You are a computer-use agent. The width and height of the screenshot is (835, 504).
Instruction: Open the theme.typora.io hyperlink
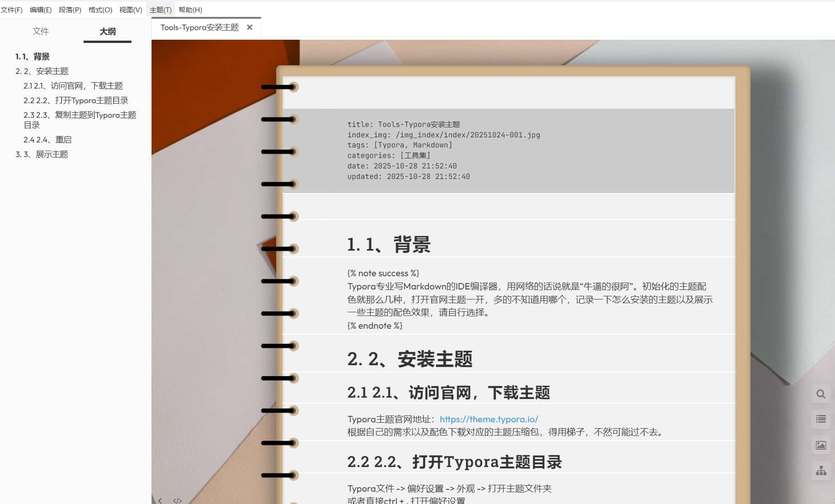pyautogui.click(x=488, y=419)
